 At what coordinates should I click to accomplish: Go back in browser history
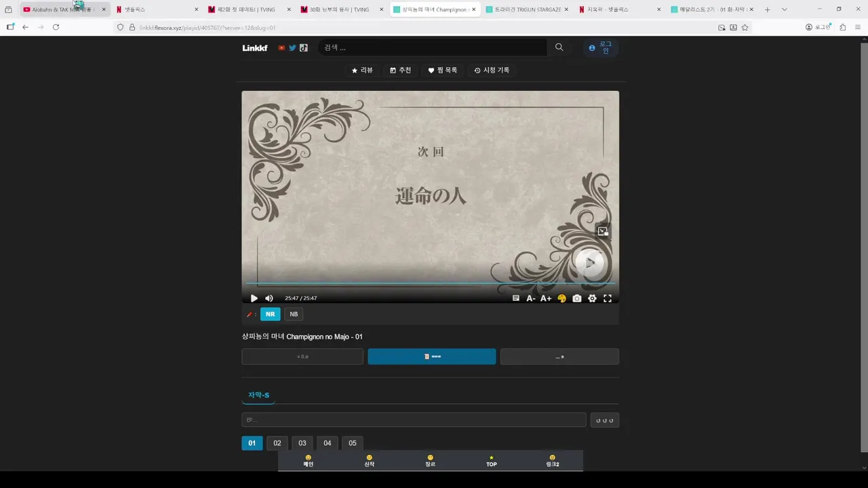click(25, 27)
